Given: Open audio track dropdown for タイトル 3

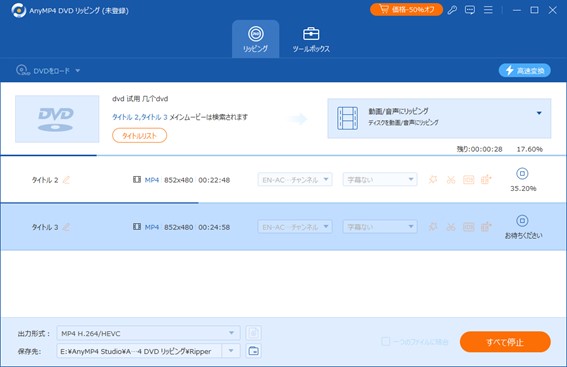Looking at the screenshot, I should coord(295,227).
